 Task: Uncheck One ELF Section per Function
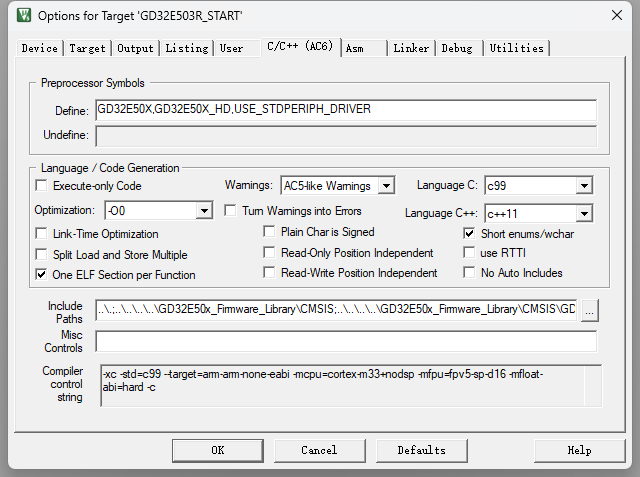[x=41, y=275]
